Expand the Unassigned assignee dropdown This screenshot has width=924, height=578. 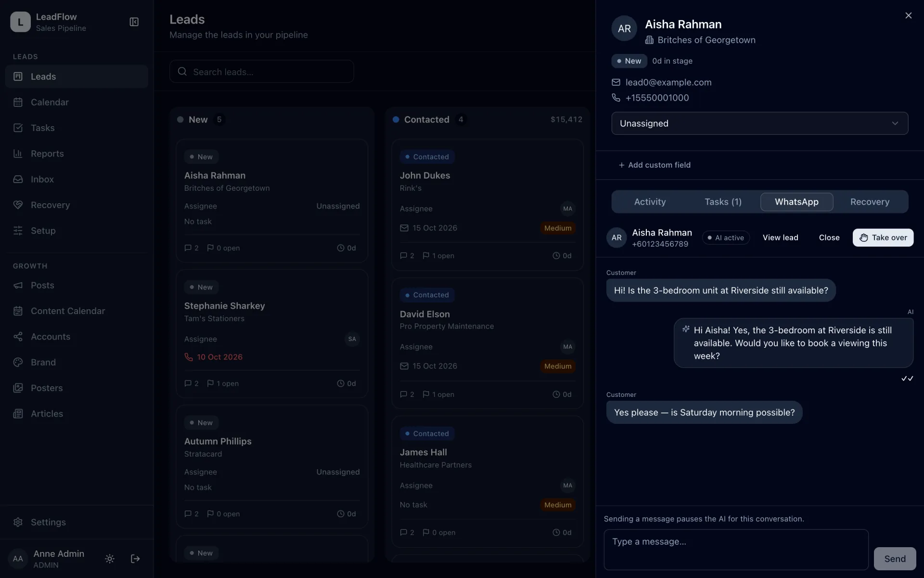point(759,123)
